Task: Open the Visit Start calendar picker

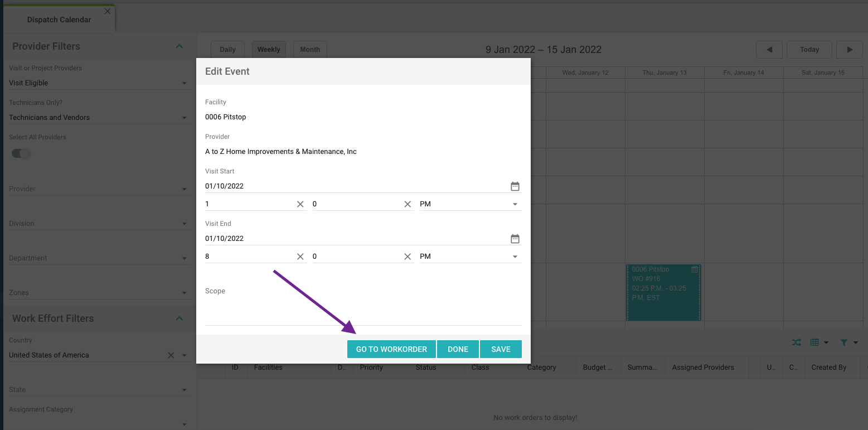Action: (515, 186)
